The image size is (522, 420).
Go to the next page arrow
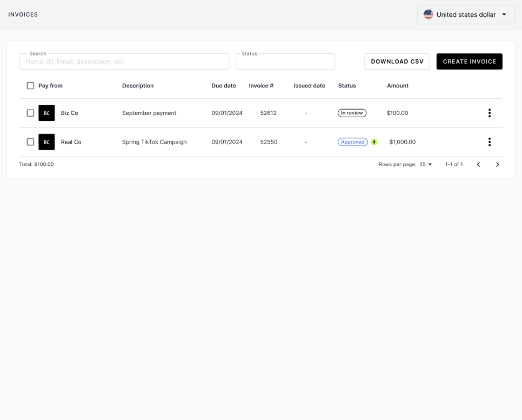497,165
